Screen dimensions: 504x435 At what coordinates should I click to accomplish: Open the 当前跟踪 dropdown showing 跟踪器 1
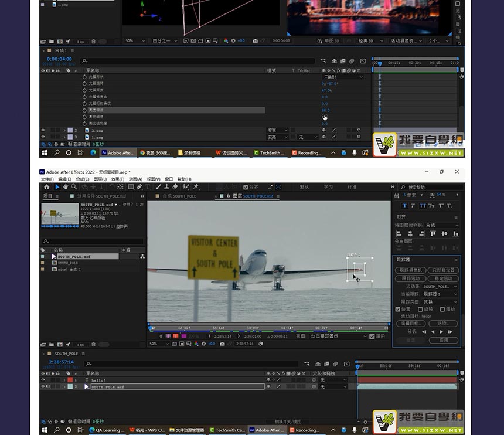pos(440,294)
